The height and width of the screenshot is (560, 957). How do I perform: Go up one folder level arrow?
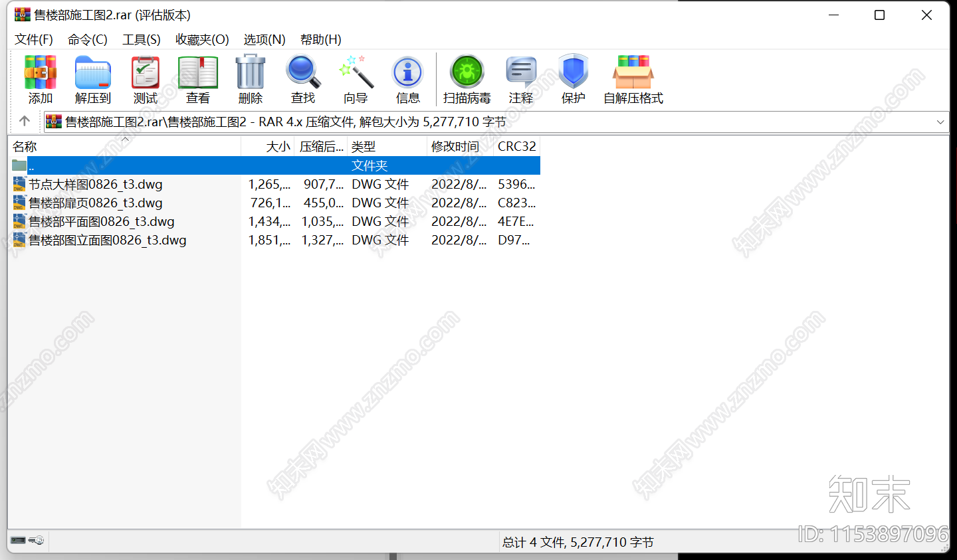pyautogui.click(x=25, y=121)
